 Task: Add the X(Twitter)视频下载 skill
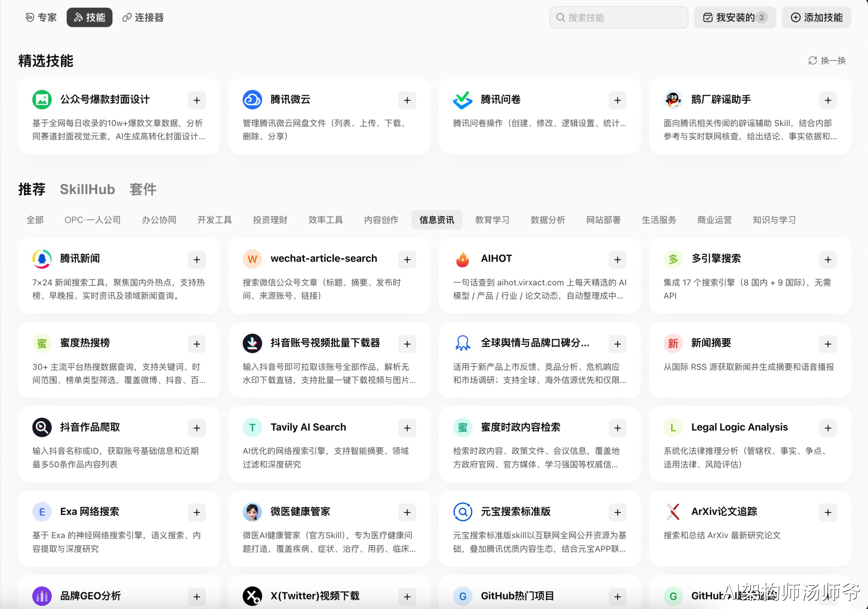coord(407,597)
